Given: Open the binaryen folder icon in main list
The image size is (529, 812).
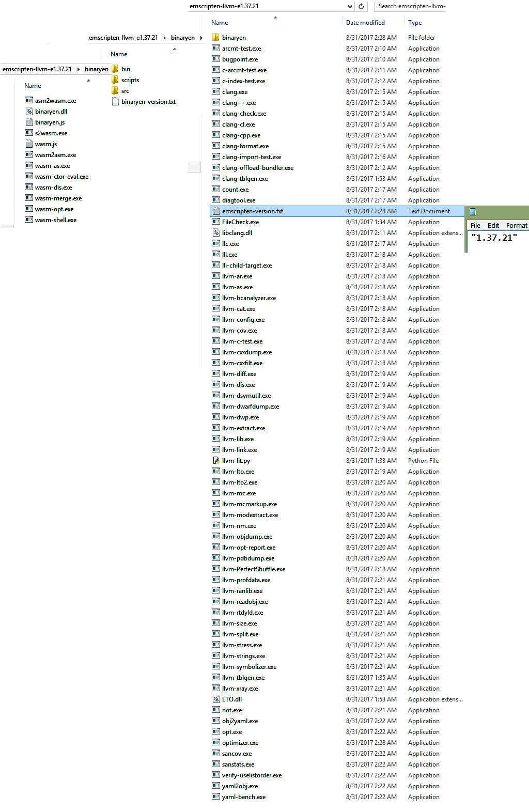Looking at the screenshot, I should click(x=216, y=37).
